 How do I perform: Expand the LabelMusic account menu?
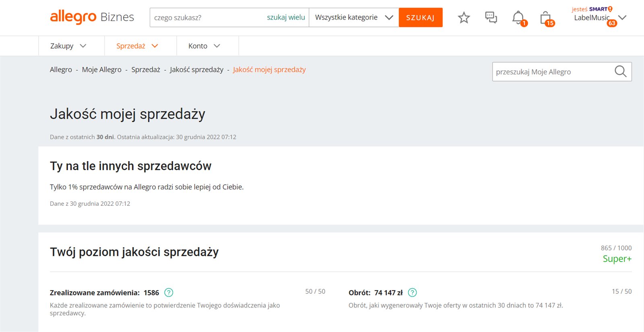(622, 18)
